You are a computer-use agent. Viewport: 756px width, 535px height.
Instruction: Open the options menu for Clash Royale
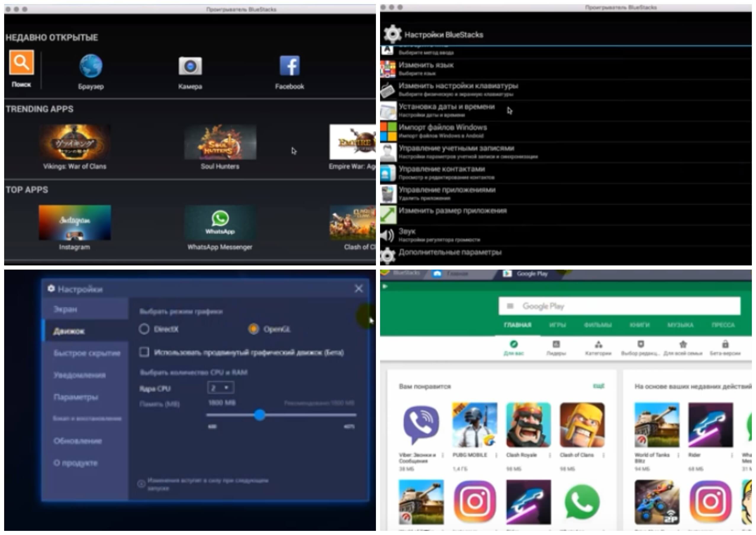[x=550, y=455]
